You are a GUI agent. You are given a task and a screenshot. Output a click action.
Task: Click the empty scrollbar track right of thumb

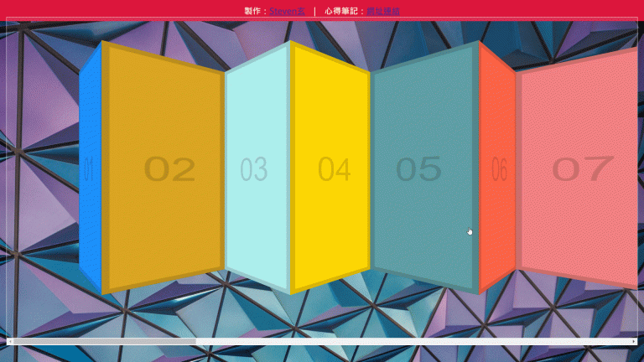click(x=411, y=342)
